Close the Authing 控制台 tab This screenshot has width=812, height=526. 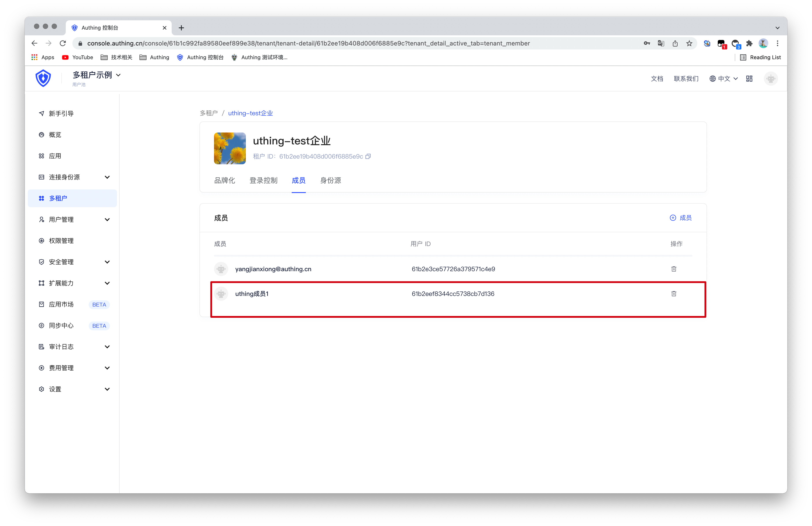pyautogui.click(x=164, y=28)
